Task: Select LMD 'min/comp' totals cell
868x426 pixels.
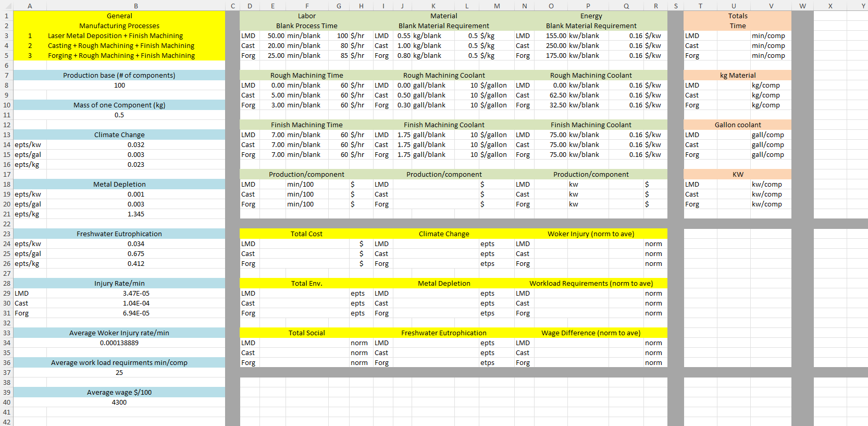Action: point(771,35)
